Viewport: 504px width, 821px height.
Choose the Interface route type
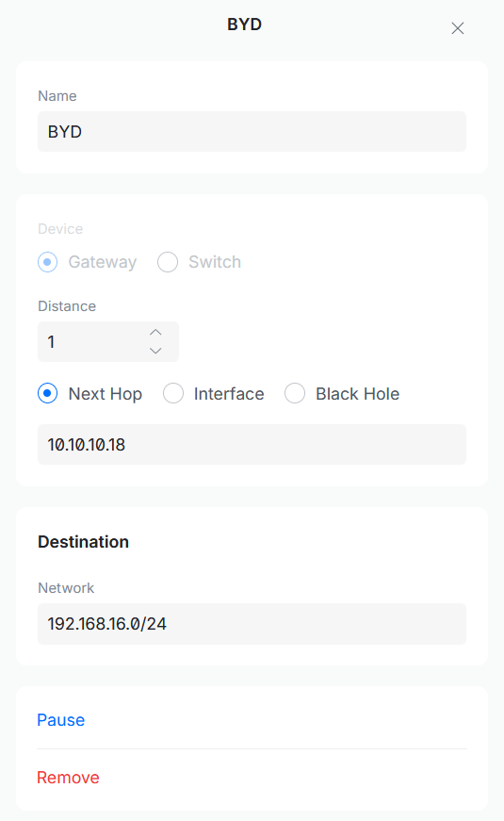173,393
